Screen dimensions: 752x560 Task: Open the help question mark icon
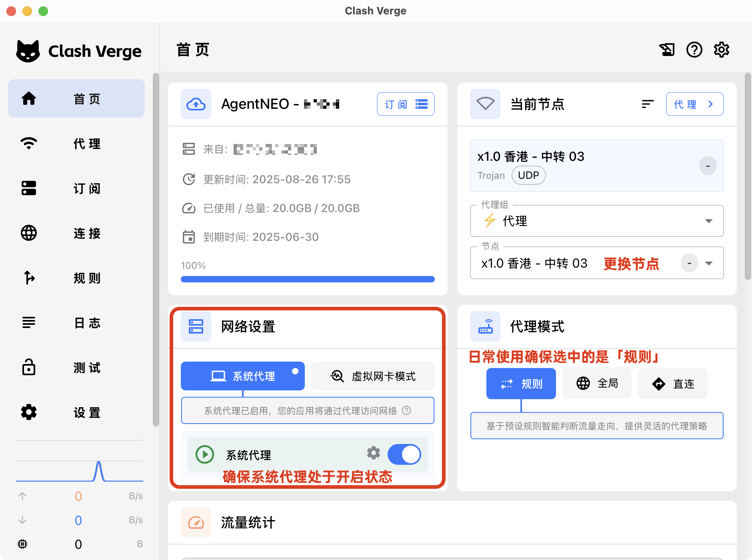click(694, 50)
